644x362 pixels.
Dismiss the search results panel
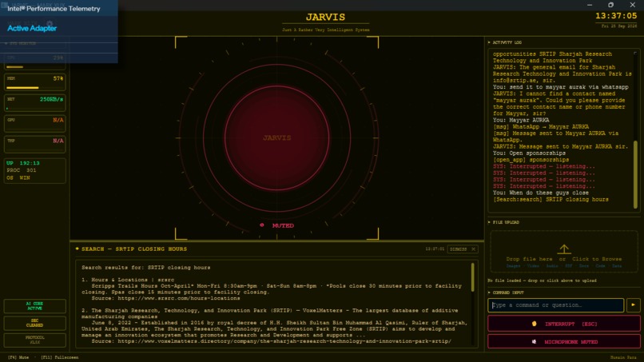pos(463,249)
